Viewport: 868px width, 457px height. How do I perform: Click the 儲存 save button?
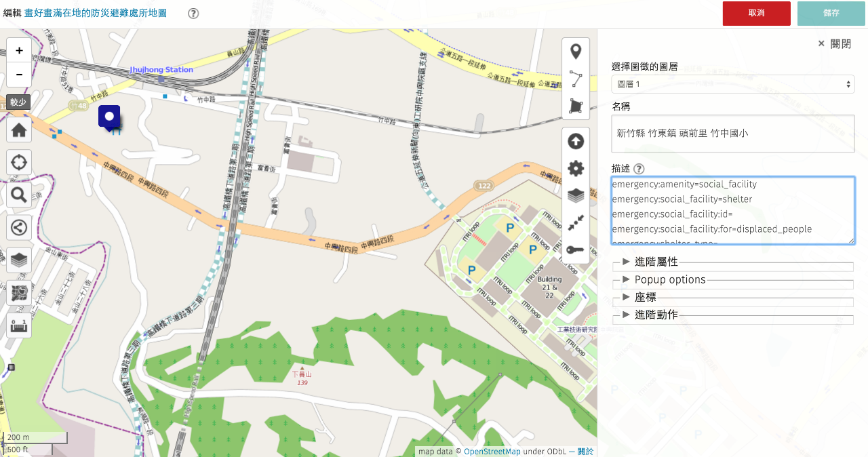coord(831,14)
